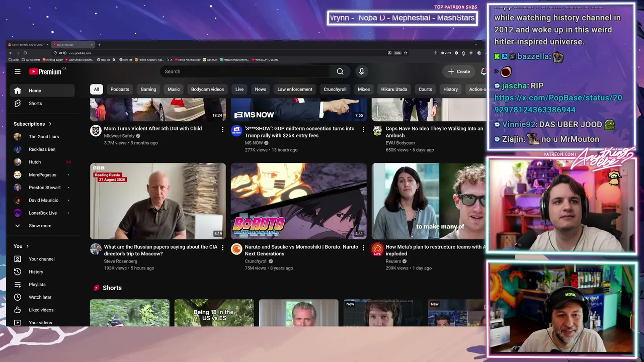
Task: Reload the page in browser toolbar
Action: 25,53
